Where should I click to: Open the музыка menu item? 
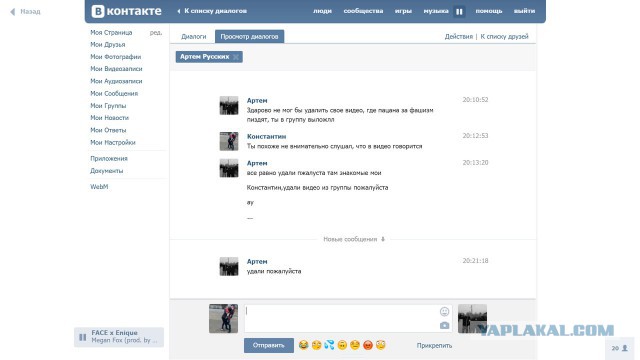pos(436,11)
